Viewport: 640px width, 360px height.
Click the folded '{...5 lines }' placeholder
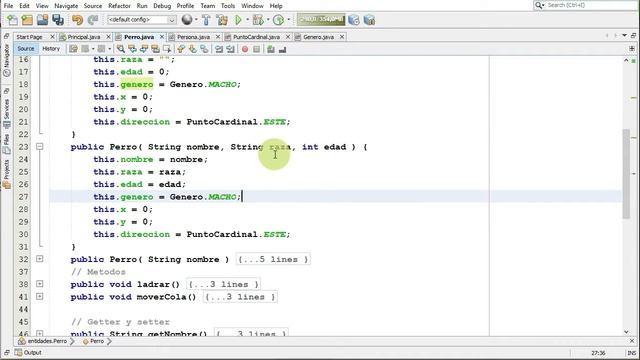(x=273, y=259)
